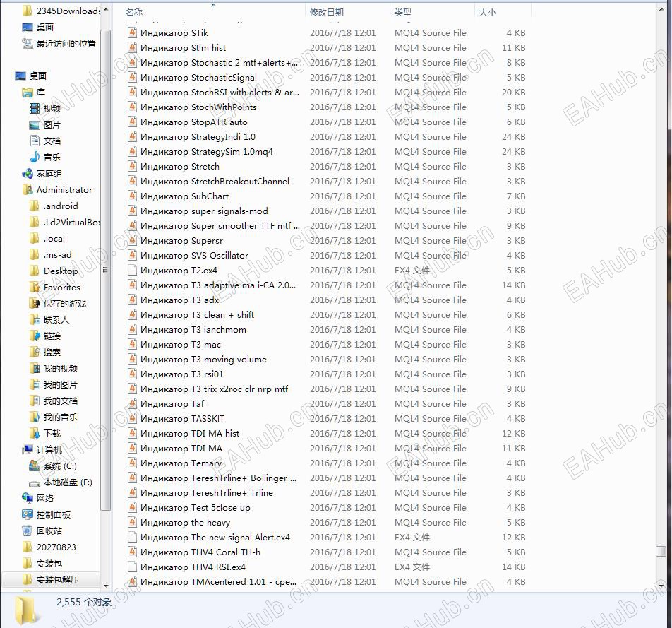Screen dimensions: 672x628
Task: Select file Индикатор super signals-mod
Action: pyautogui.click(x=204, y=211)
